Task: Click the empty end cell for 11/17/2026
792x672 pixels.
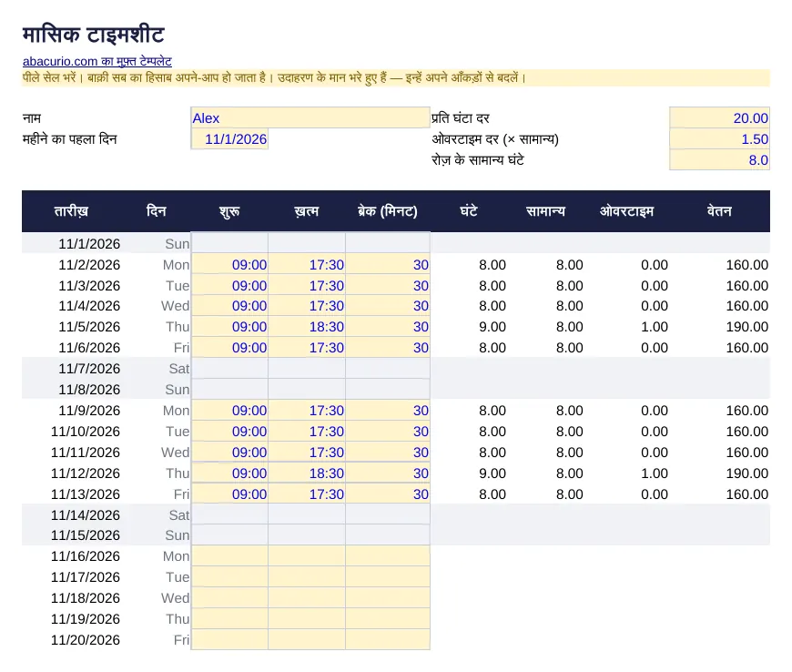Action: (x=307, y=577)
